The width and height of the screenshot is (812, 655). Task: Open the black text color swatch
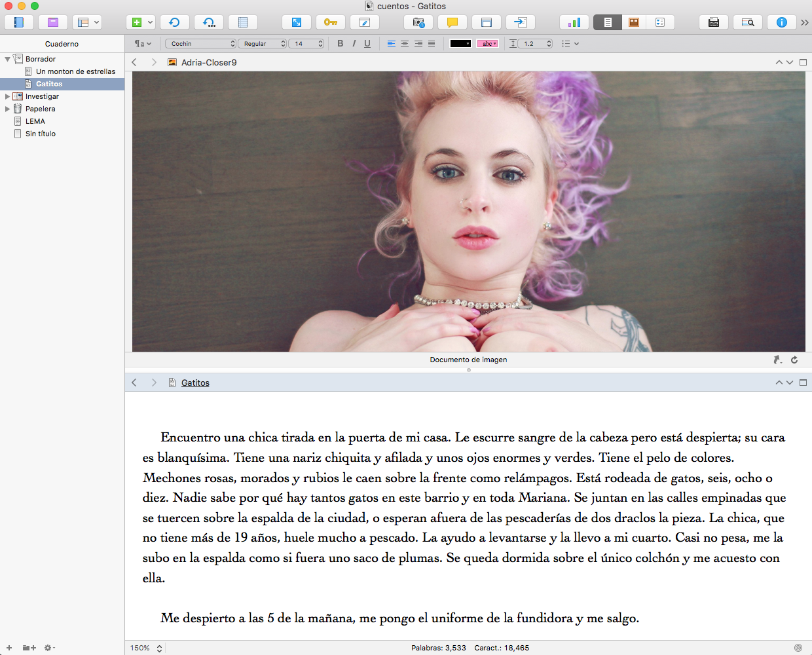(460, 44)
